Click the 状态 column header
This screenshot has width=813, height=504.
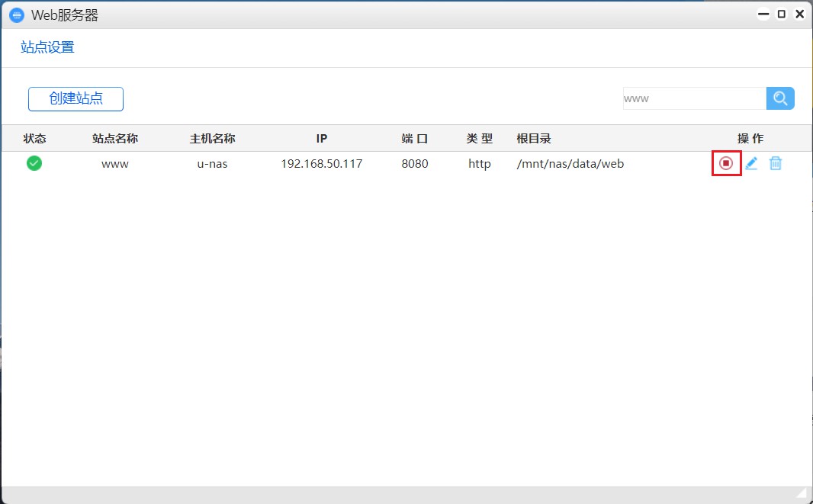point(34,138)
